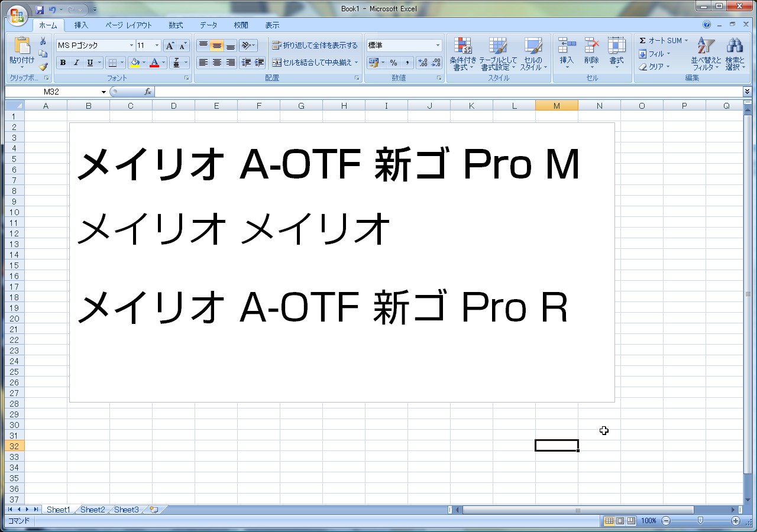Open the font color dropdown arrow
Screen dimensions: 757x532
coord(163,63)
